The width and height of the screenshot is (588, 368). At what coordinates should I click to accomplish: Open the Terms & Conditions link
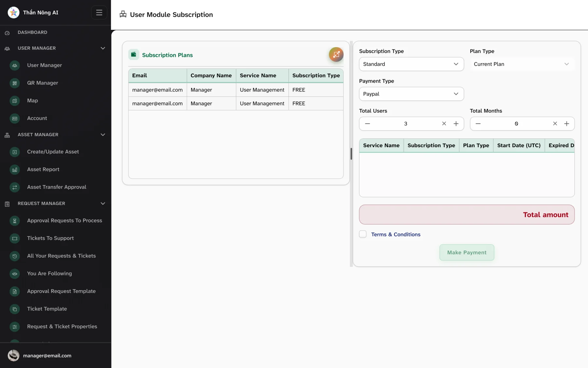(396, 235)
